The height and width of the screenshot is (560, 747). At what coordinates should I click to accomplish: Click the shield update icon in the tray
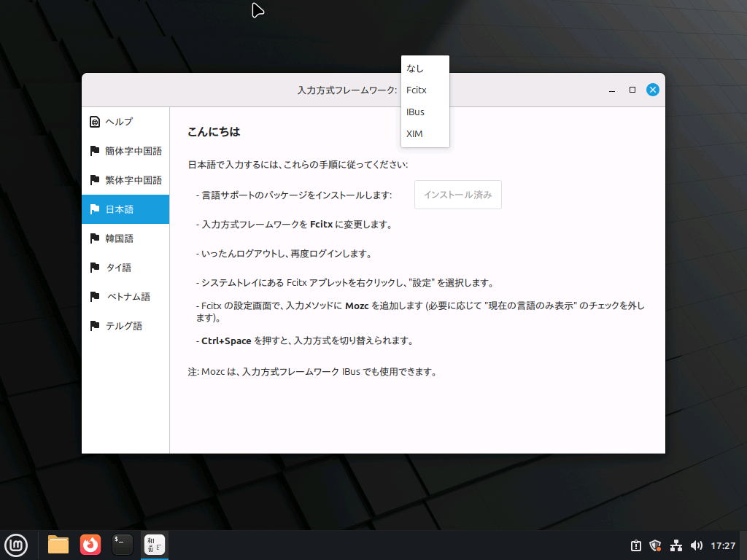pos(655,545)
